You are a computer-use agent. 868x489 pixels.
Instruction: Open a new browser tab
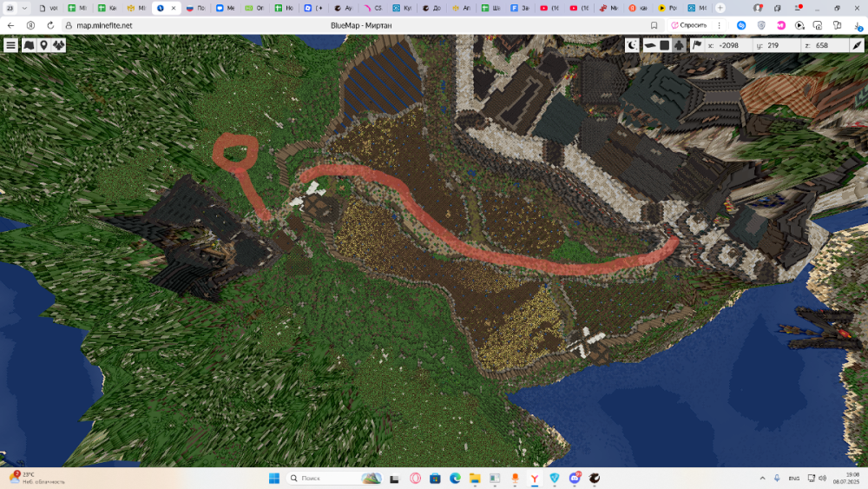tap(720, 8)
